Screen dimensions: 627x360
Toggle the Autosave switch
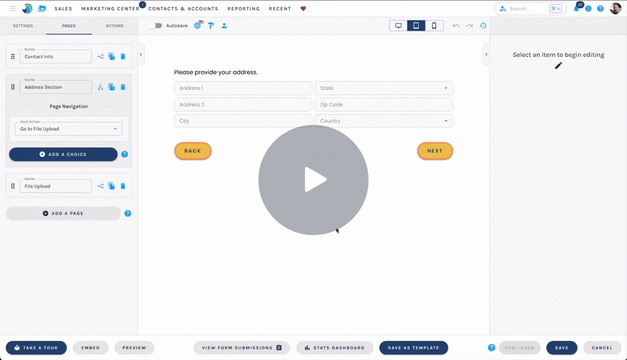[156, 26]
